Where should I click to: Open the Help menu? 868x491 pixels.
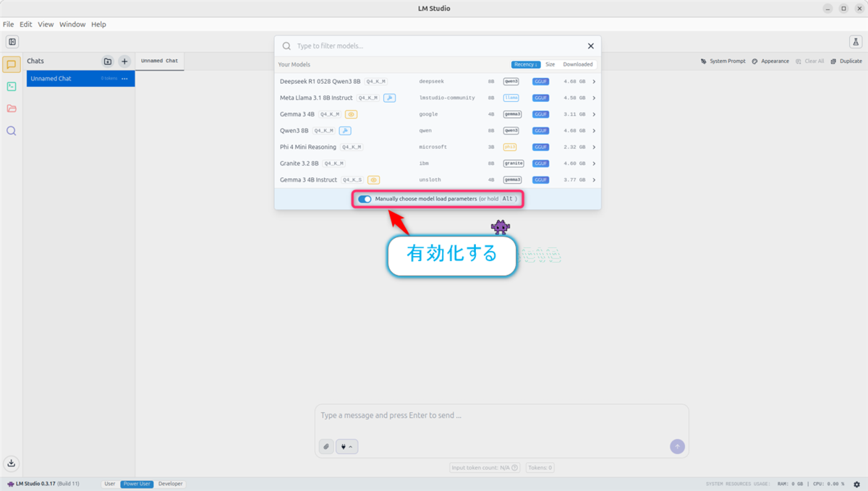pyautogui.click(x=98, y=24)
